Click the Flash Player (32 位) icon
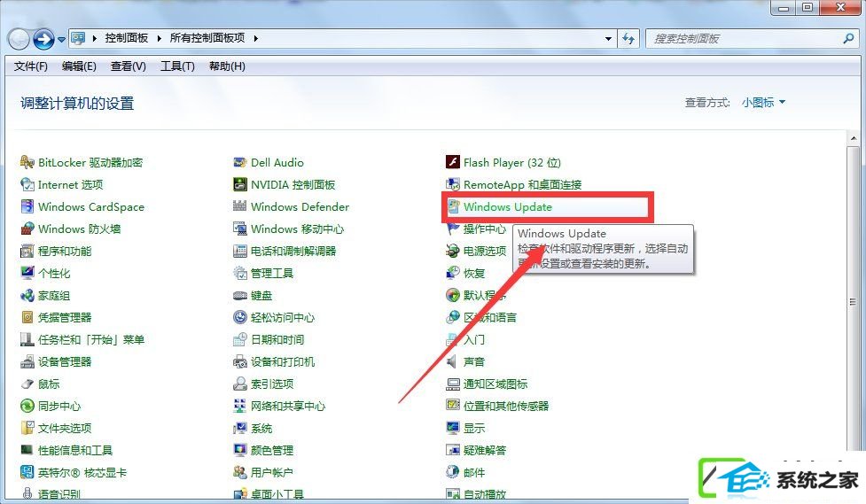The height and width of the screenshot is (504, 866). (453, 162)
